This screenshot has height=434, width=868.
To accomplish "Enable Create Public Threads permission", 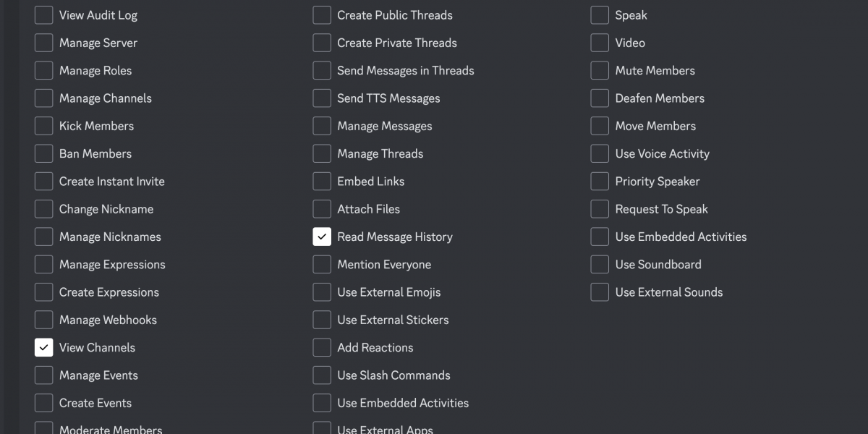I will coord(322,15).
